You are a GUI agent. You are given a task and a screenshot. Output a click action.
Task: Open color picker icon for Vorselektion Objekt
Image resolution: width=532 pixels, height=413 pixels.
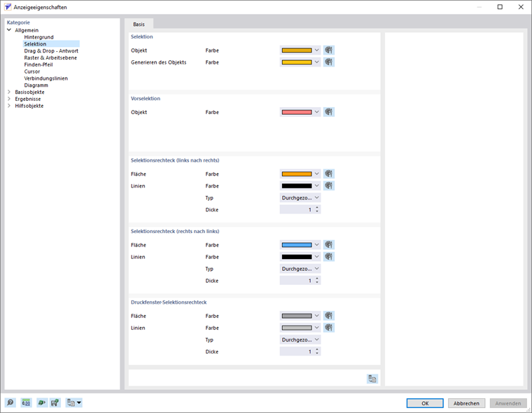coord(329,112)
